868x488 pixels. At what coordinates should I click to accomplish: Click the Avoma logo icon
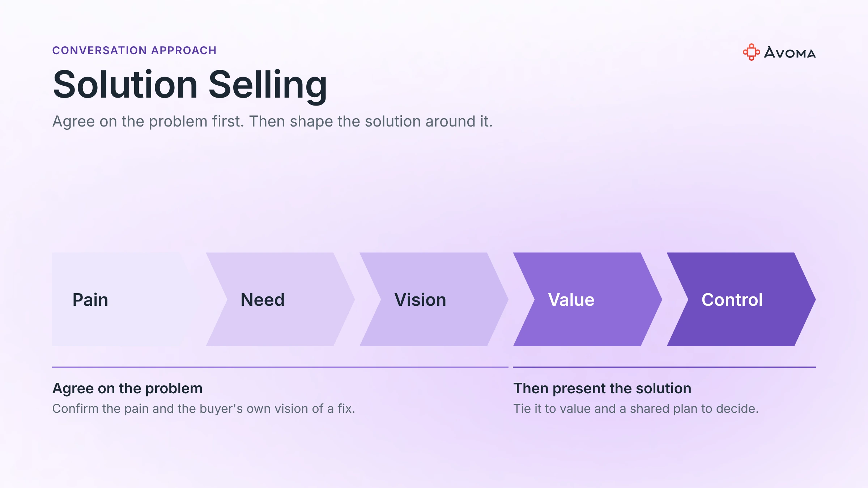(751, 52)
